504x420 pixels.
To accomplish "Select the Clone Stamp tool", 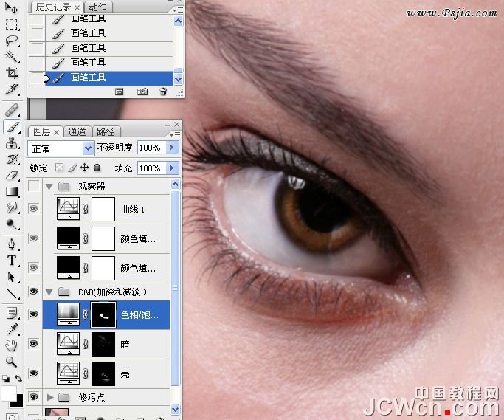I will click(12, 142).
